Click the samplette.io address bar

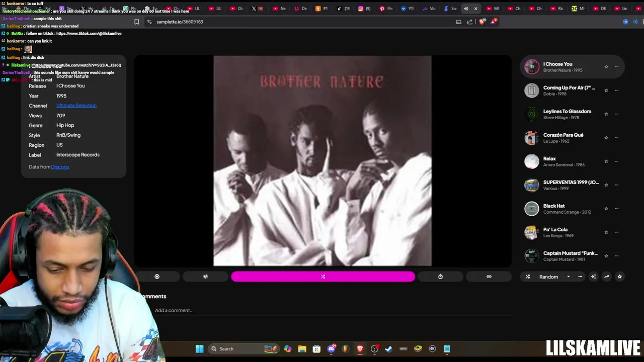point(302,22)
